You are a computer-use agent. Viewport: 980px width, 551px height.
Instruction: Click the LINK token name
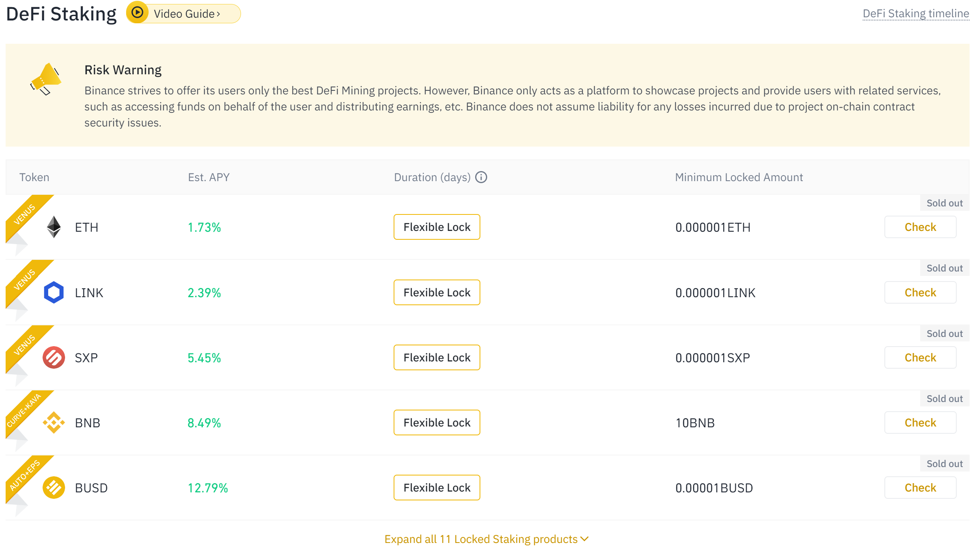coord(89,293)
